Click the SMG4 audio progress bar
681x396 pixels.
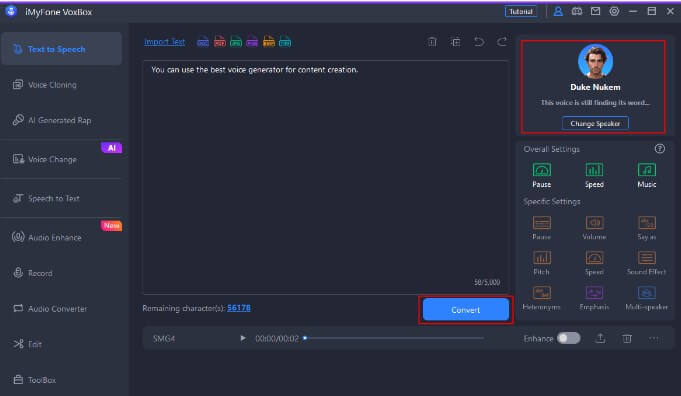[x=394, y=338]
